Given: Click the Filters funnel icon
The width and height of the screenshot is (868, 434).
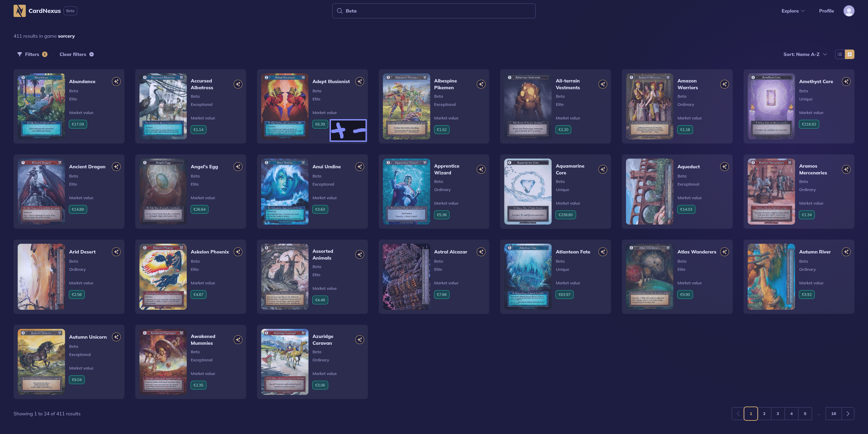Looking at the screenshot, I should pos(20,54).
